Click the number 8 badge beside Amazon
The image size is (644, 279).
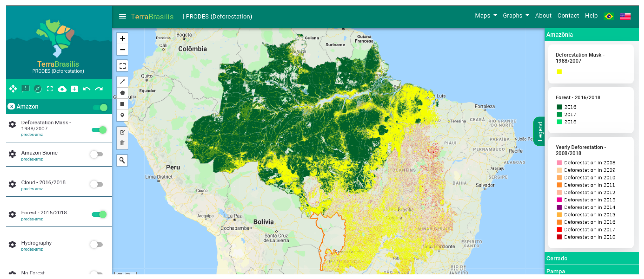[11, 107]
